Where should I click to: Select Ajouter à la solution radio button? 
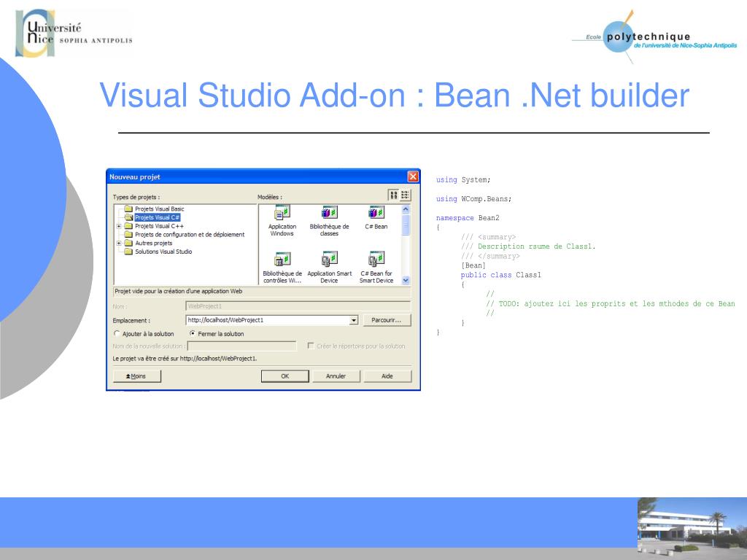point(117,334)
